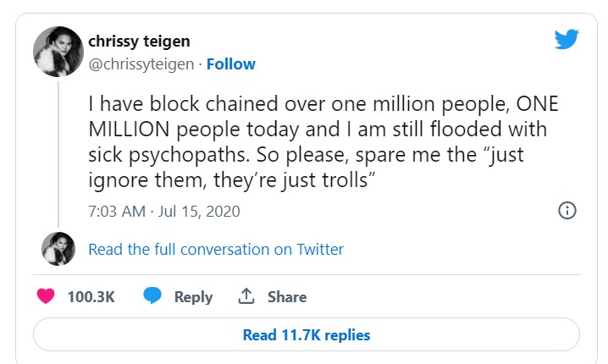The height and width of the screenshot is (364, 608).
Task: Open chrissy teigen's large profile avatar
Action: (58, 52)
